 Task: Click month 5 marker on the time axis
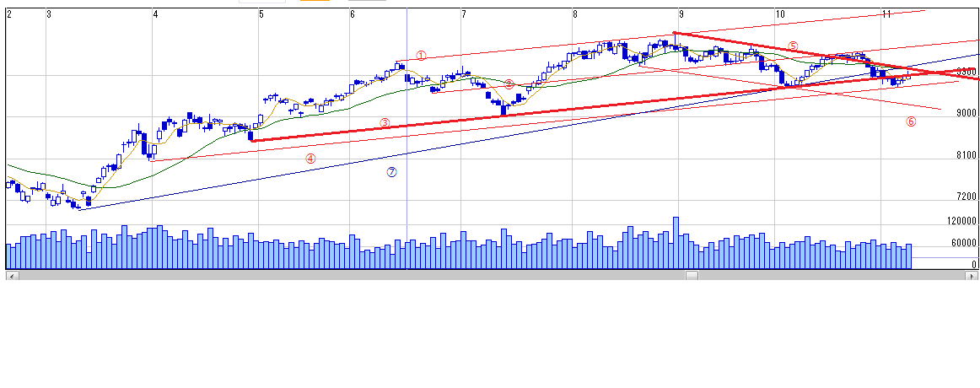click(x=261, y=14)
